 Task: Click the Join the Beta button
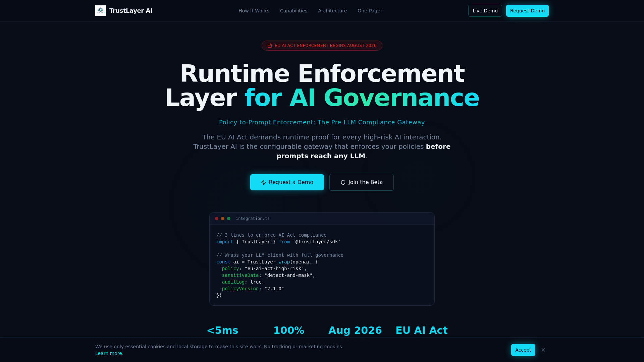pyautogui.click(x=362, y=182)
